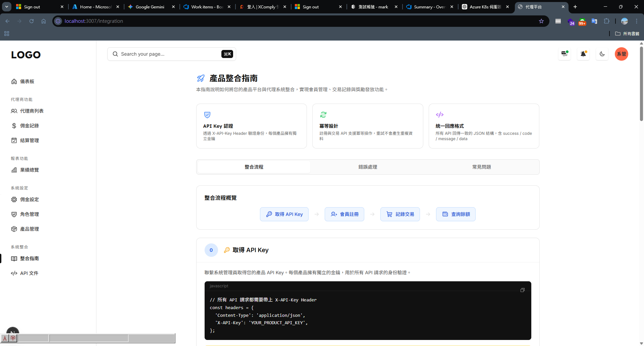Viewport: 644px width, 346px height.
Task: Open the 佣金設定 settings
Action: click(x=29, y=199)
